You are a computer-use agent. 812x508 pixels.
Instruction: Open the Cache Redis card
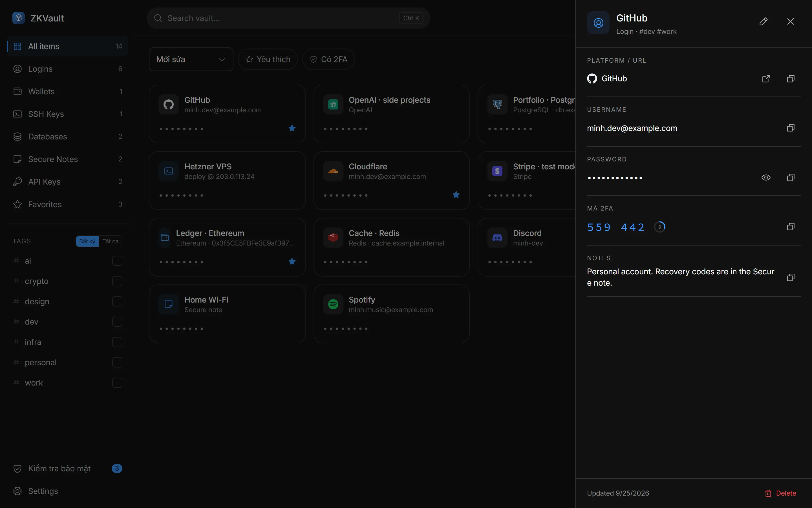pos(391,247)
